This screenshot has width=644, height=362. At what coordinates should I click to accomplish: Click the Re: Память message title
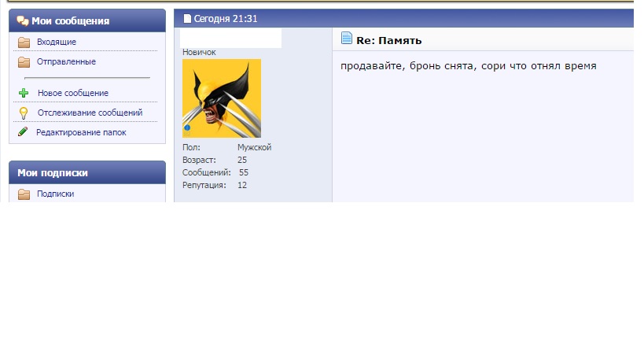coord(389,40)
